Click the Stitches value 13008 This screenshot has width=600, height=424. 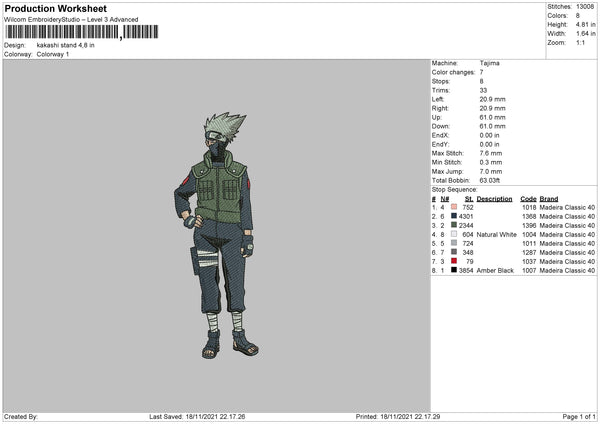(x=585, y=7)
